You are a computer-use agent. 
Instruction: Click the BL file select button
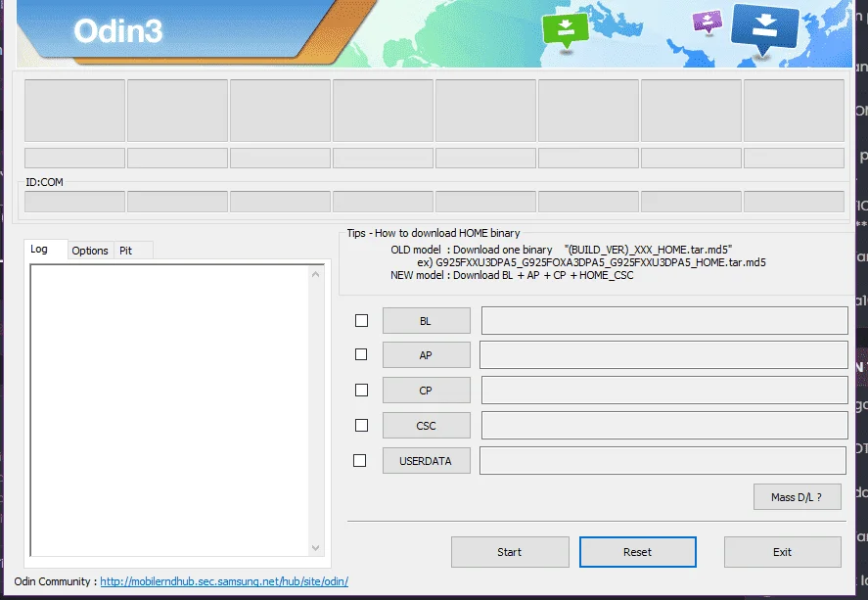tap(427, 321)
